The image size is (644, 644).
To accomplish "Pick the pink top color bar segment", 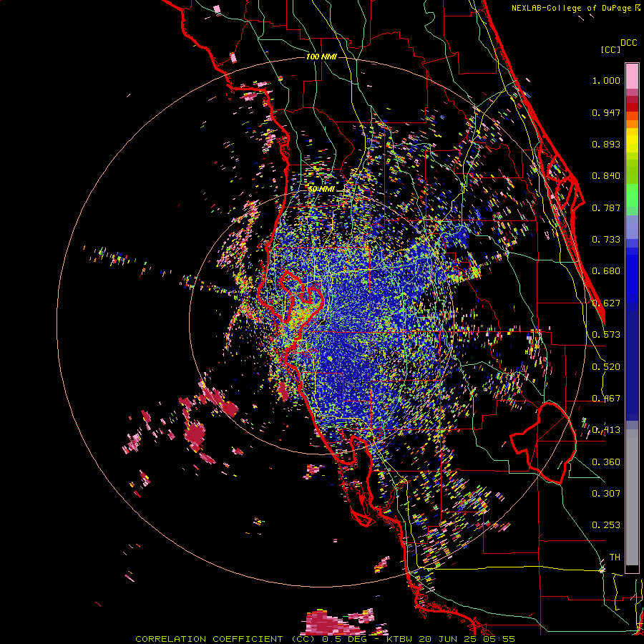I will [x=632, y=76].
